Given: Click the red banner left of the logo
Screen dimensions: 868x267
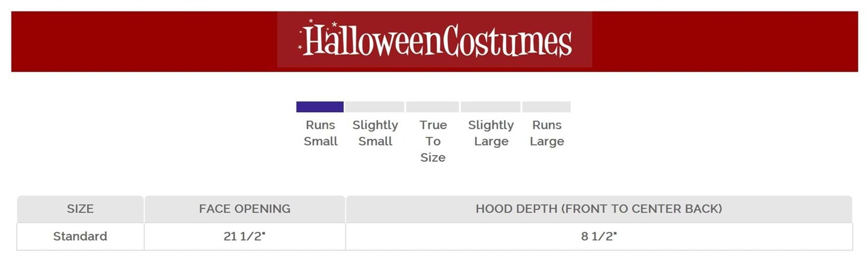Looking at the screenshot, I should [145, 41].
